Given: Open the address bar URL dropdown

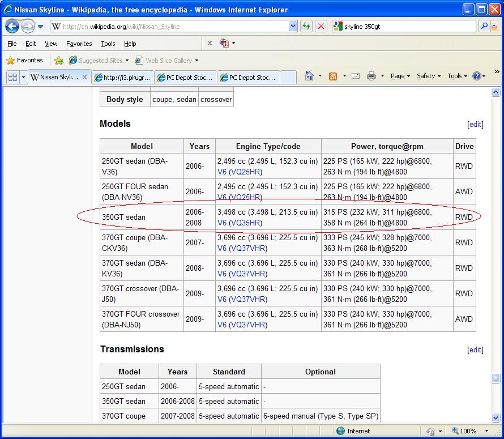Looking at the screenshot, I should [293, 27].
